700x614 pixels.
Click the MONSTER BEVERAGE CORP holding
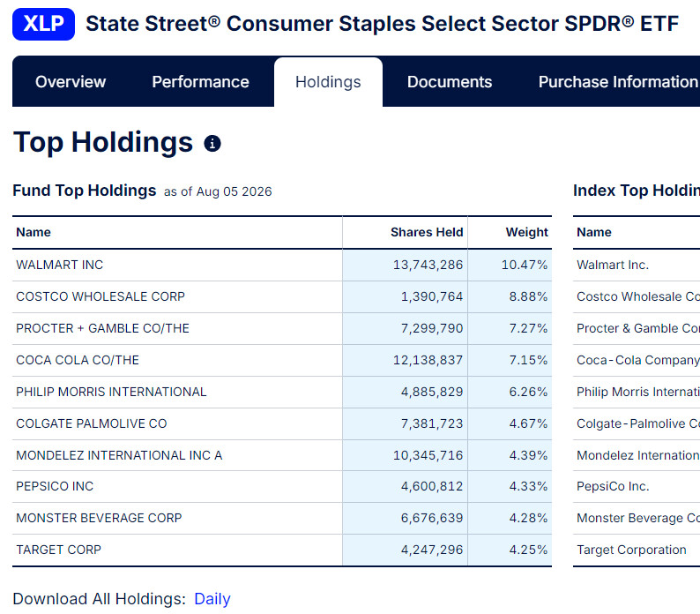(99, 518)
